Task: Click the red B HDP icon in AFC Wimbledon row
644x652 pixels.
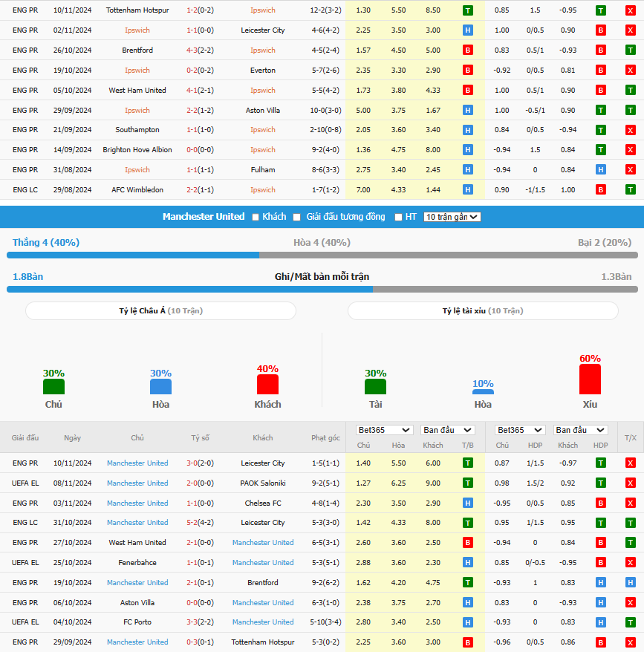Action: coord(600,189)
